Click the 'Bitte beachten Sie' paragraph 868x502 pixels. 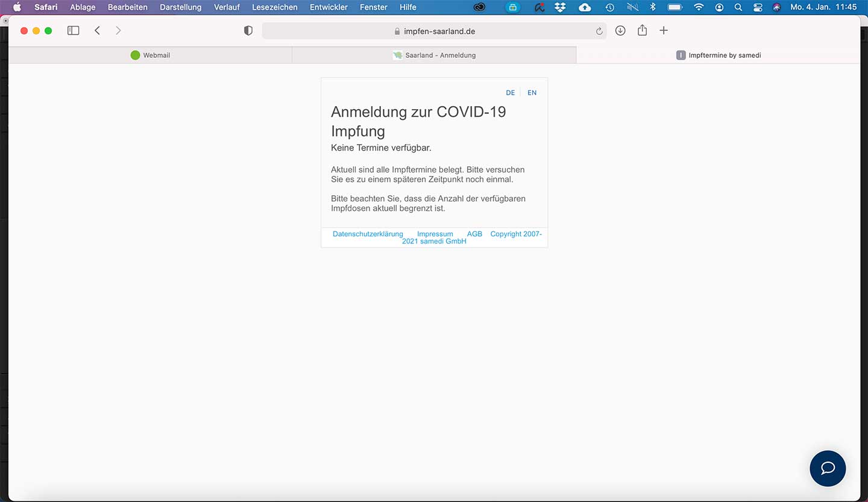(x=428, y=203)
